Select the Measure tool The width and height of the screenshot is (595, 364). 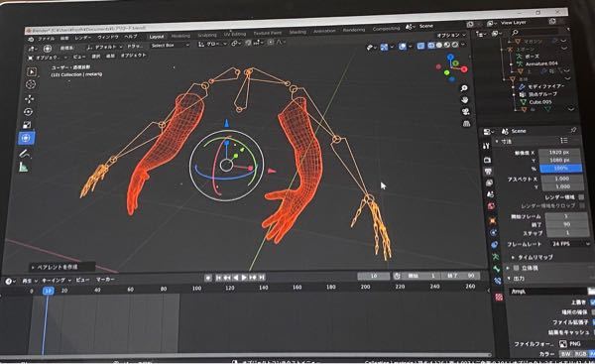pos(24,167)
